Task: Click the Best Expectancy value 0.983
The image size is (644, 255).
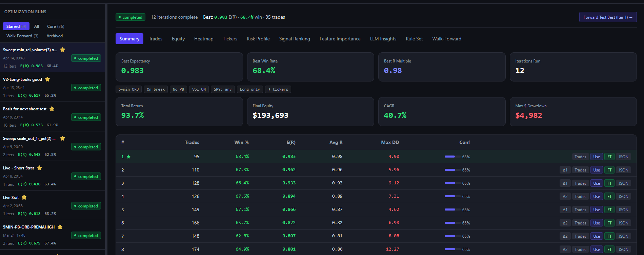Action: coord(132,71)
